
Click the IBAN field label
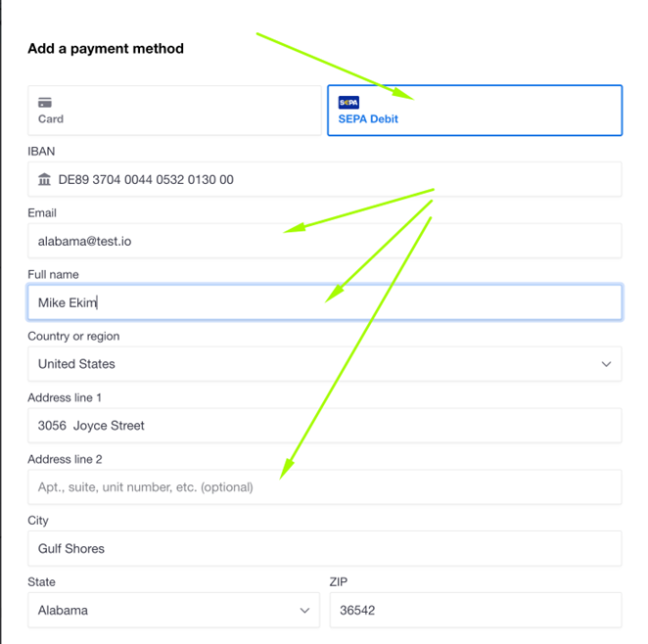pos(41,151)
